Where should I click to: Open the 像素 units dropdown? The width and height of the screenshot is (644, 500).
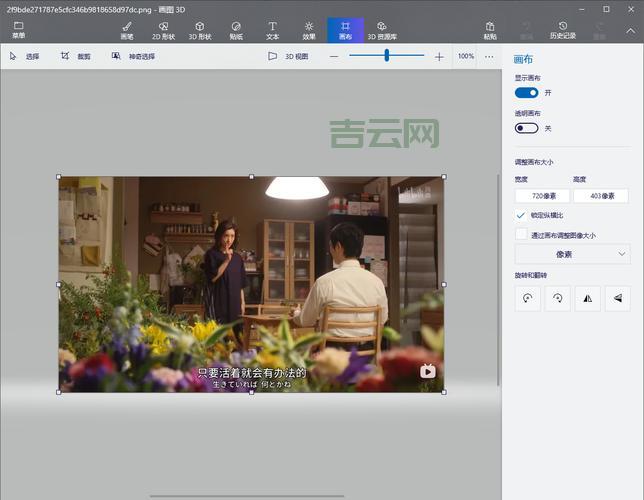[572, 254]
